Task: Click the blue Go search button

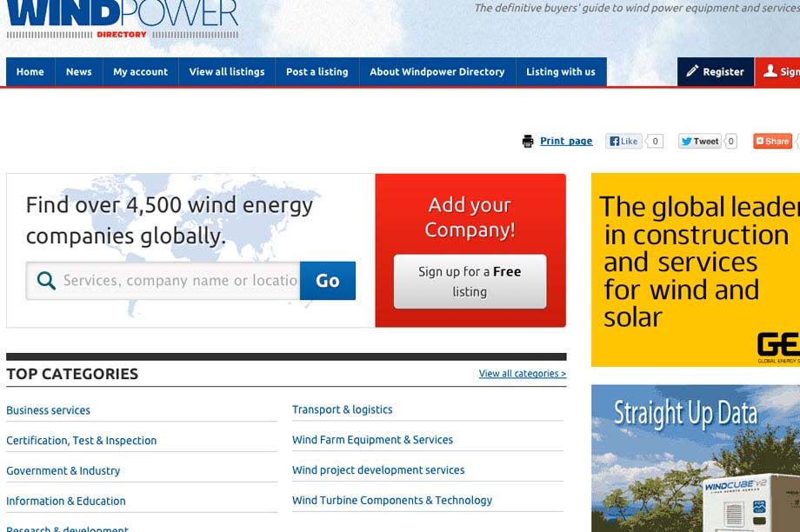Action: (x=328, y=281)
